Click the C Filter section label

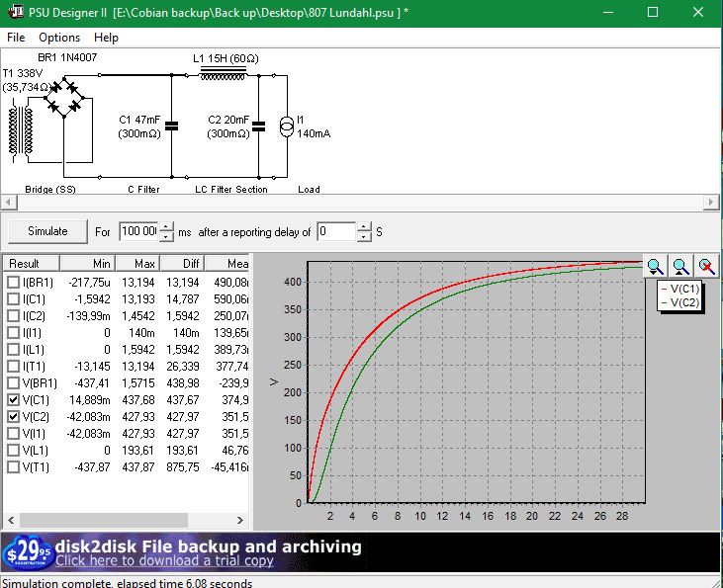[143, 189]
